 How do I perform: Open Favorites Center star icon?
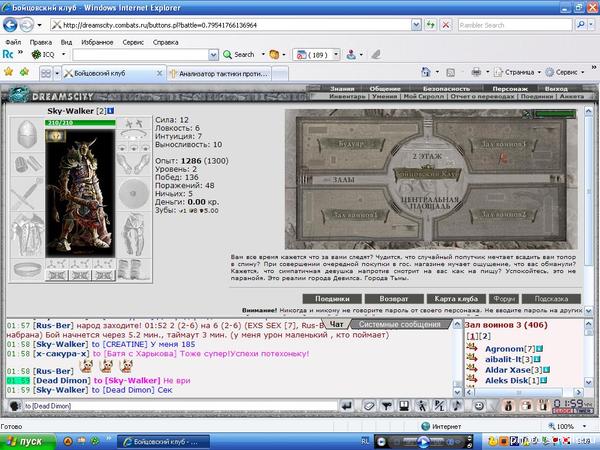tap(8, 72)
